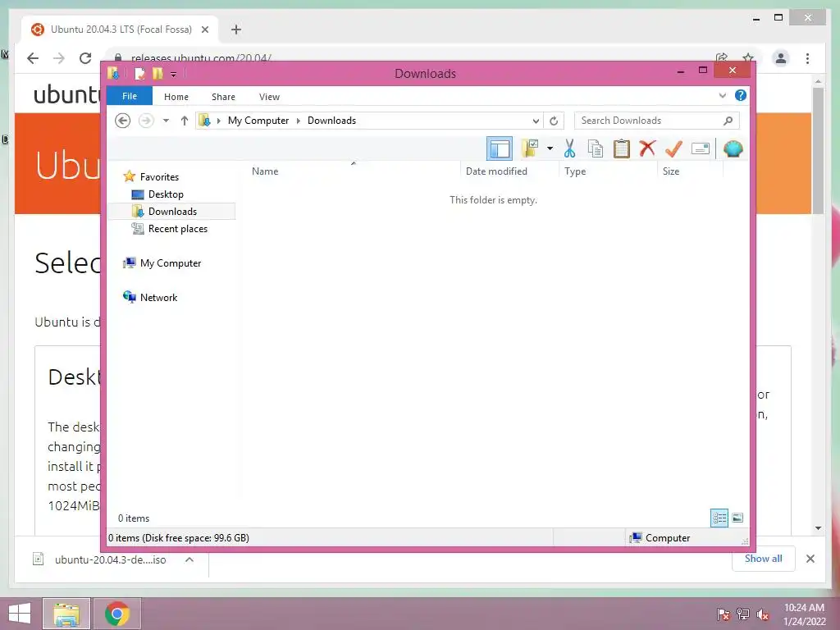Click the folder options toolbar icon

pyautogui.click(x=530, y=148)
